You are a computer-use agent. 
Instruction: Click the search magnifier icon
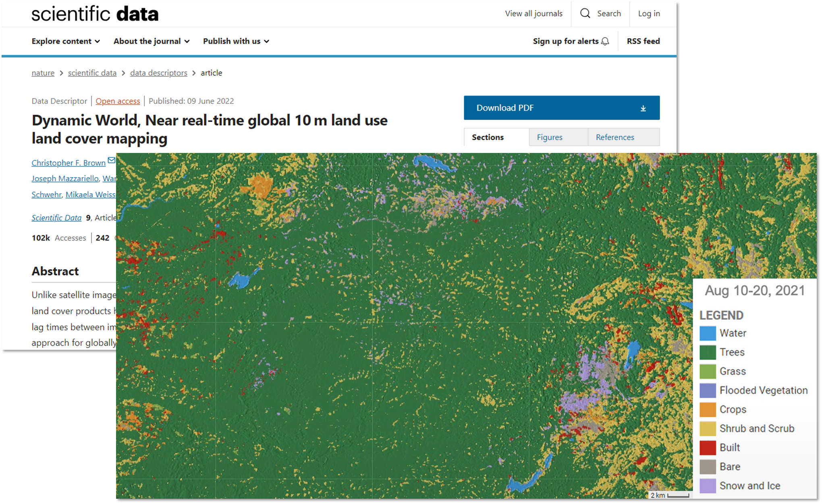click(x=585, y=13)
